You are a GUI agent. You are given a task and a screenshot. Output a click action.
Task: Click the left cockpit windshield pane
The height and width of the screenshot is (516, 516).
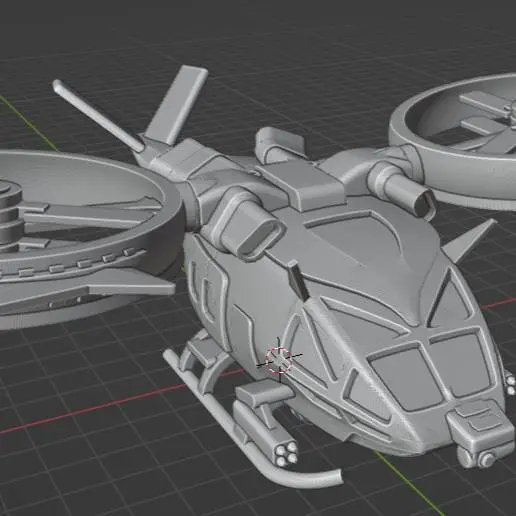(406, 376)
